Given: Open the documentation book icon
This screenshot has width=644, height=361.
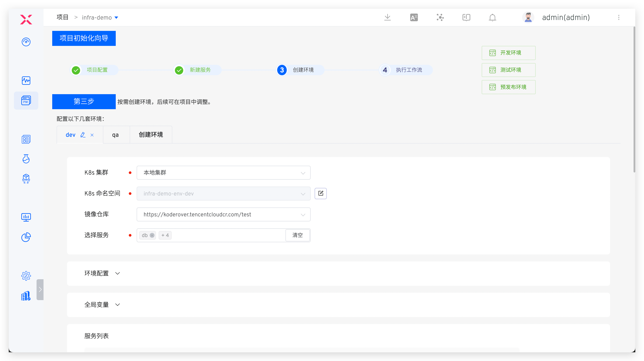Looking at the screenshot, I should coord(466,17).
